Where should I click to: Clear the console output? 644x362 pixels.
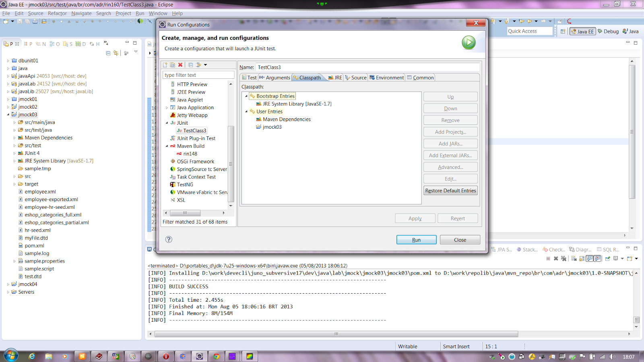pyautogui.click(x=574, y=259)
